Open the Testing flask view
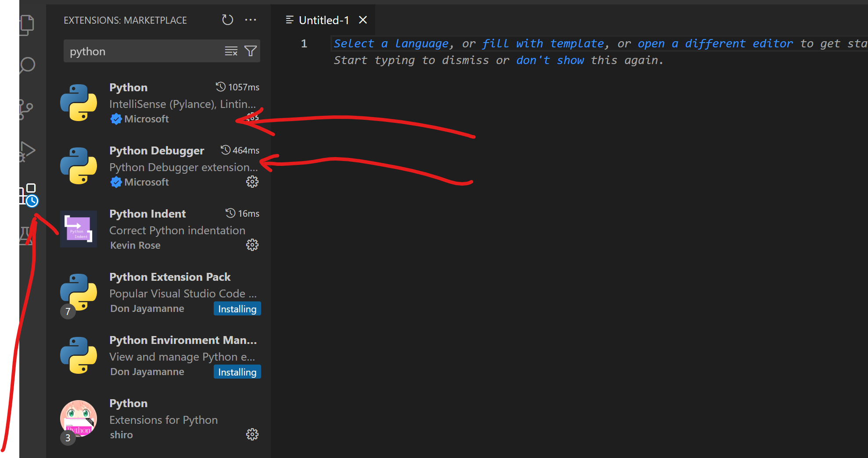 [25, 236]
